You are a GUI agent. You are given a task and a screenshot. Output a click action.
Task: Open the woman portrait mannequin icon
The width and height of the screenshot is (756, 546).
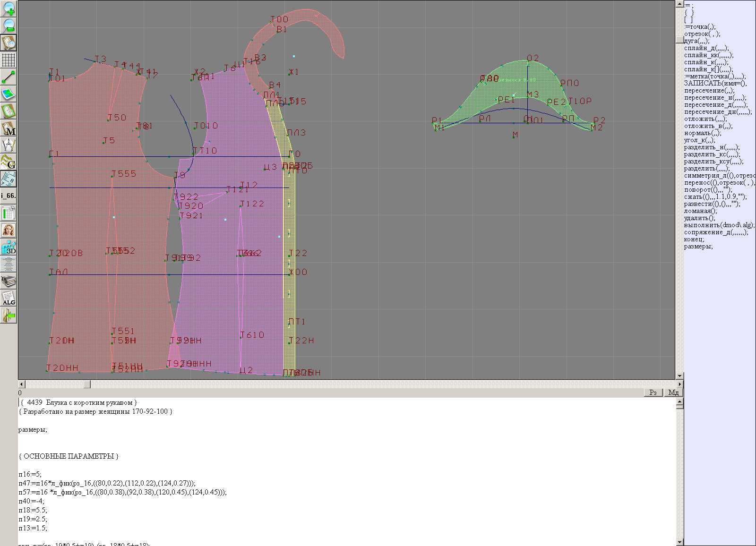click(9, 230)
